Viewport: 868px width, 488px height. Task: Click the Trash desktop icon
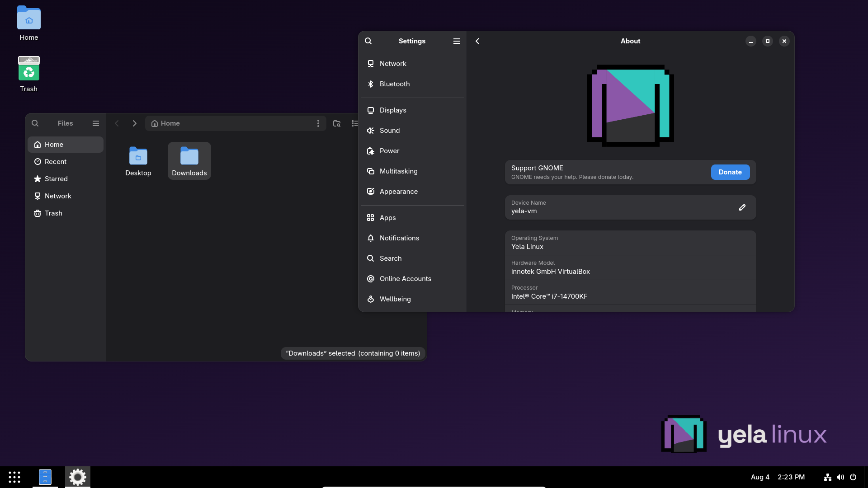pos(29,75)
